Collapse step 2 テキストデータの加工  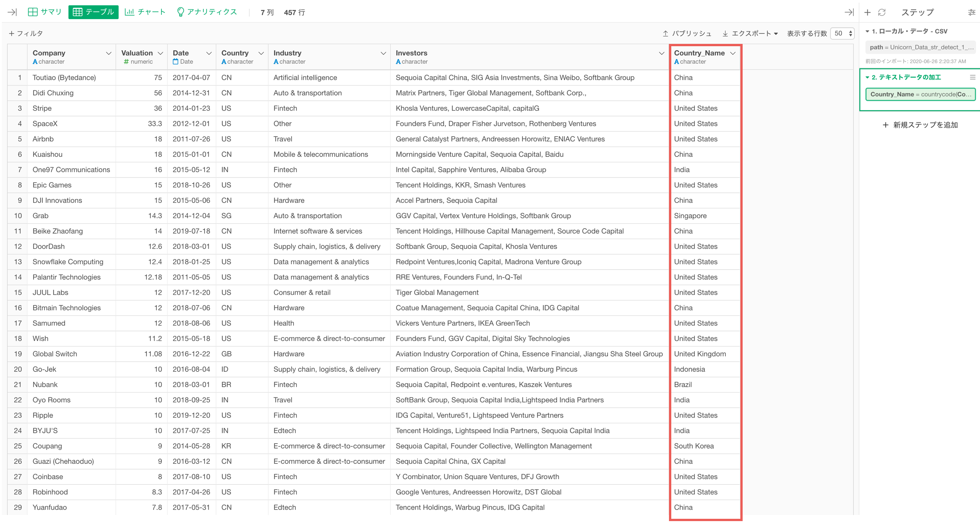[x=867, y=77]
